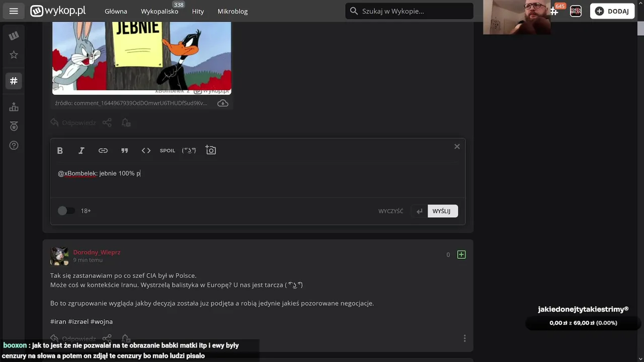644x362 pixels.
Task: Click Odpowiedz under the image comment
Action: [73, 123]
